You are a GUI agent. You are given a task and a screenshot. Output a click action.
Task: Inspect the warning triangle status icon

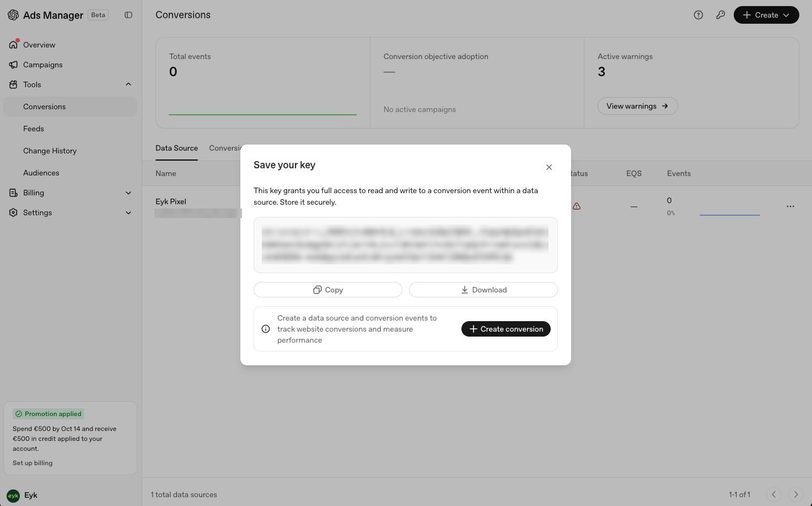click(577, 206)
